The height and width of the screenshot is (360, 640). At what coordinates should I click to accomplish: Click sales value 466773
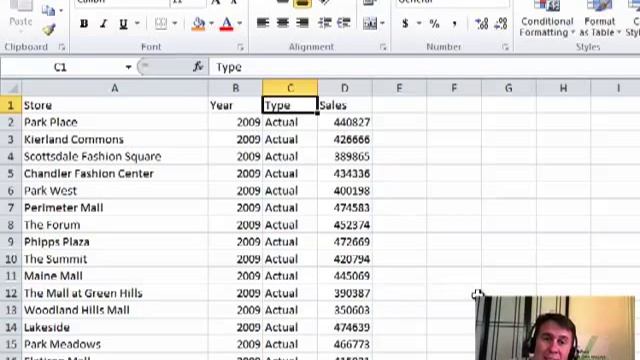click(x=345, y=344)
